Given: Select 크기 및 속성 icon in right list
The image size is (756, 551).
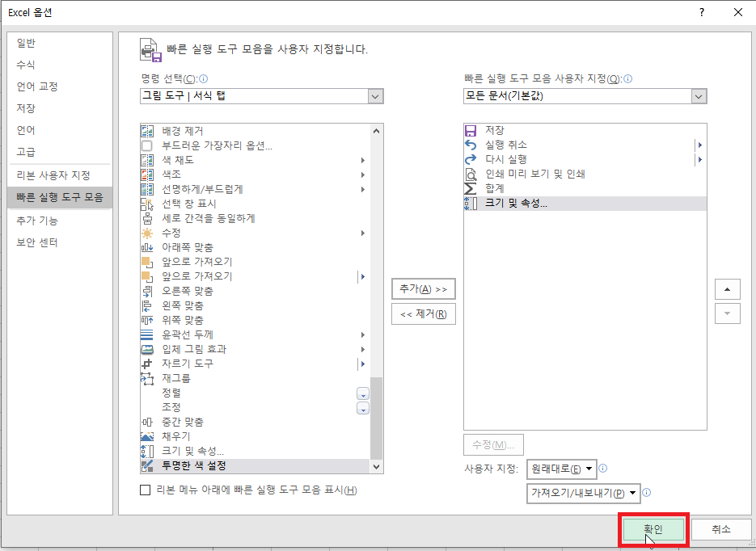Looking at the screenshot, I should (x=470, y=204).
